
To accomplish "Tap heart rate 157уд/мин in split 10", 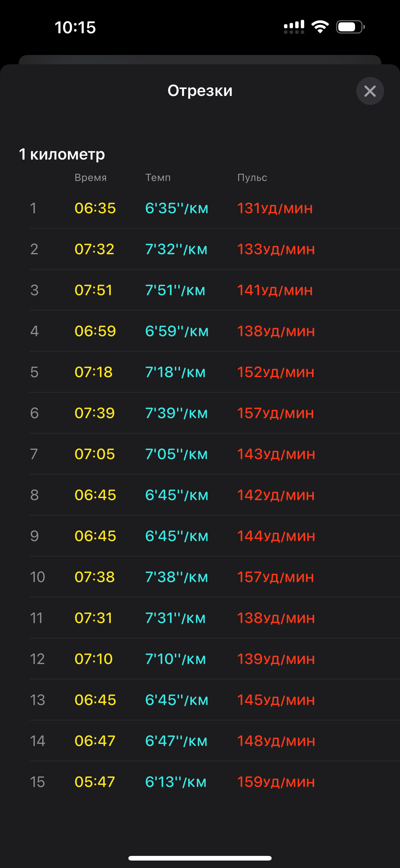I will [x=276, y=577].
